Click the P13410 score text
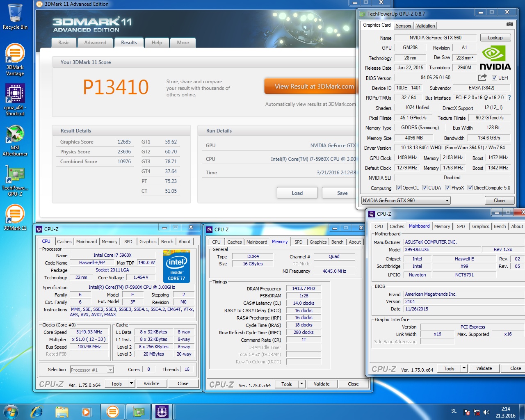Screen dimensions: 525x420 [116, 87]
